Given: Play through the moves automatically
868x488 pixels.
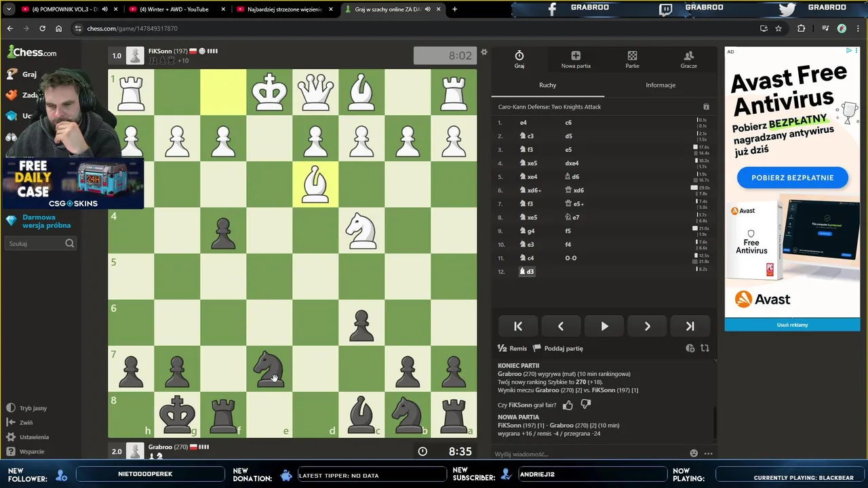Looking at the screenshot, I should [604, 326].
